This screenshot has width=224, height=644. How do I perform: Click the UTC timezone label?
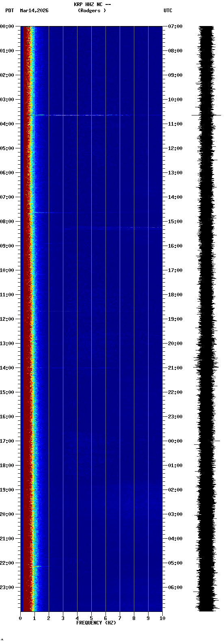[168, 11]
